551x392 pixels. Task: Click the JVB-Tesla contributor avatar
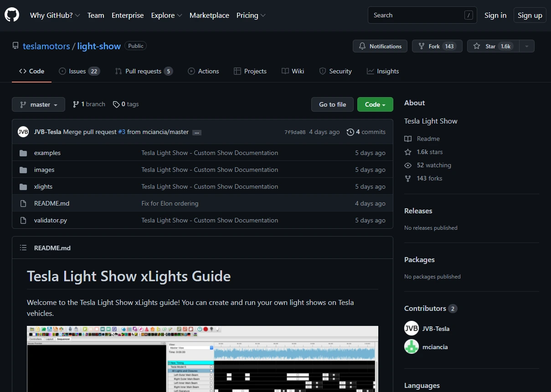point(412,328)
